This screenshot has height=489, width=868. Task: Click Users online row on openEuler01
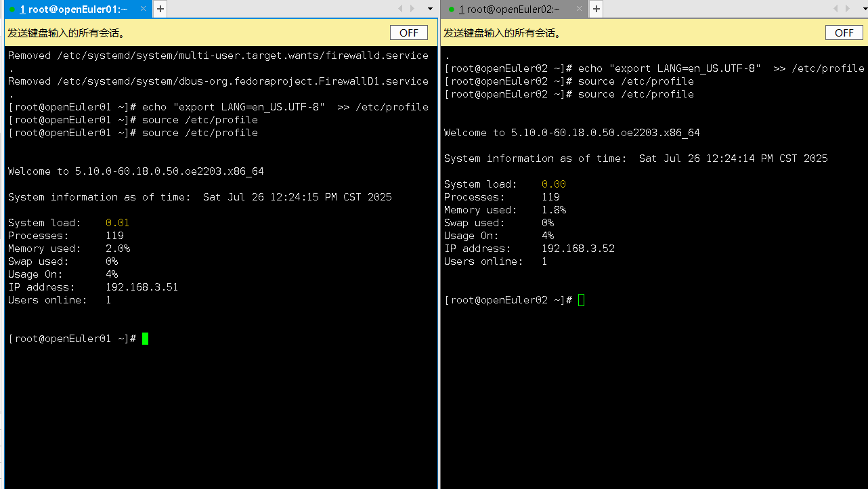coord(60,300)
